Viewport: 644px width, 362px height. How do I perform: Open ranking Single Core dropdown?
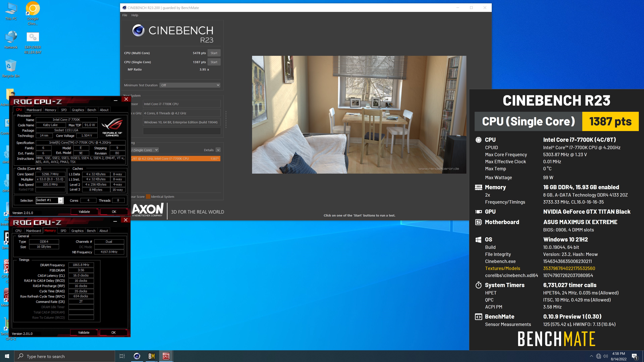click(x=145, y=150)
